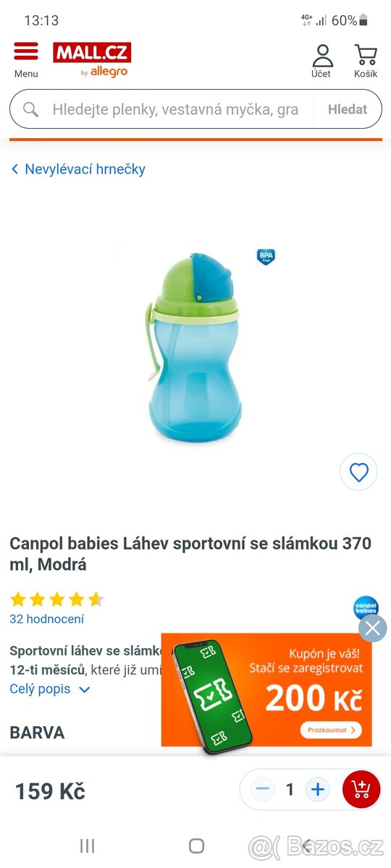Click the Hledat search button
The width and height of the screenshot is (391, 868).
(x=348, y=109)
